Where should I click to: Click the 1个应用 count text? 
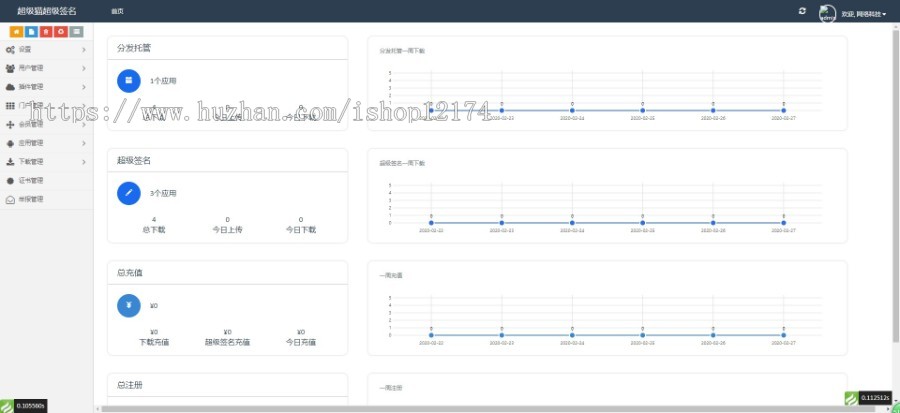163,81
